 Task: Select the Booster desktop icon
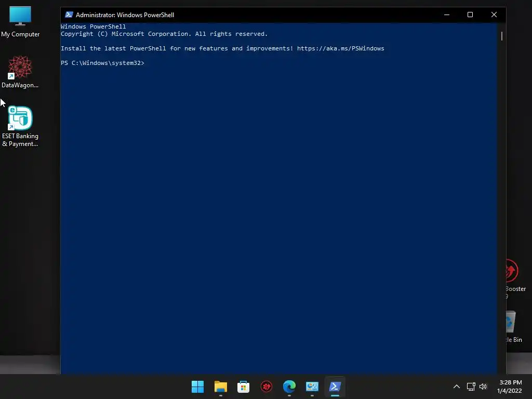516,279
